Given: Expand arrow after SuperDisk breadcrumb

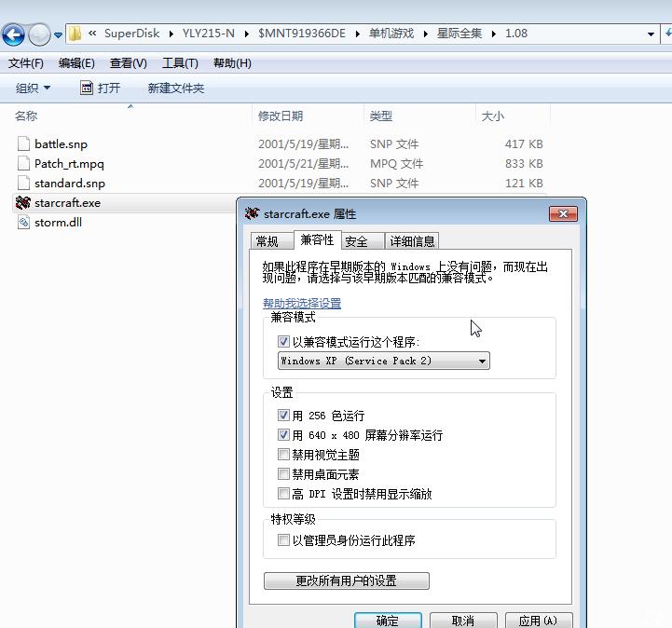Looking at the screenshot, I should [x=171, y=34].
